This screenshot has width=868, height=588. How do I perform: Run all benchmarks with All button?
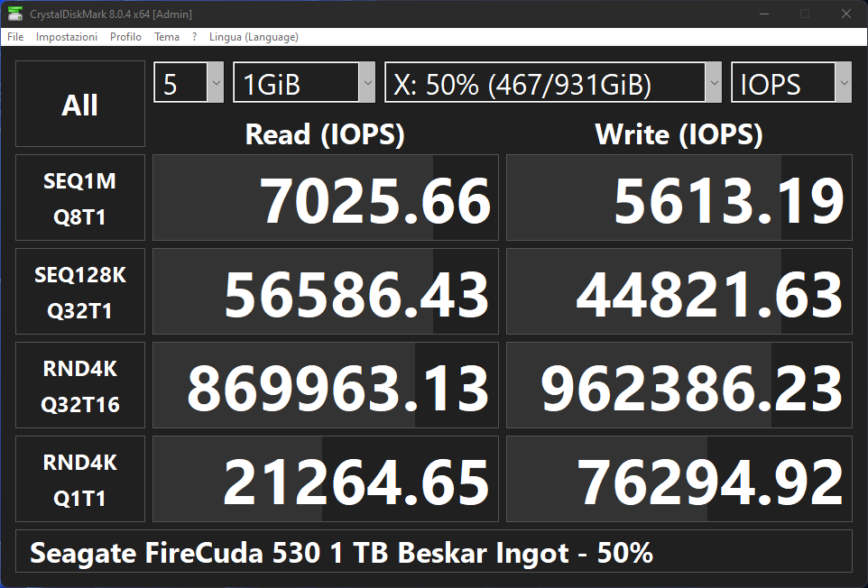[80, 105]
